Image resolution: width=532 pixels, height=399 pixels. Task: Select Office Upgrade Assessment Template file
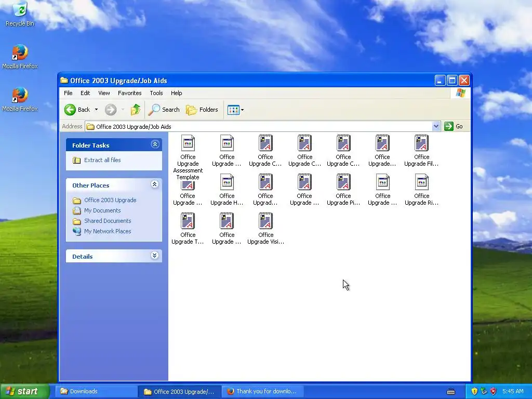pos(188,158)
